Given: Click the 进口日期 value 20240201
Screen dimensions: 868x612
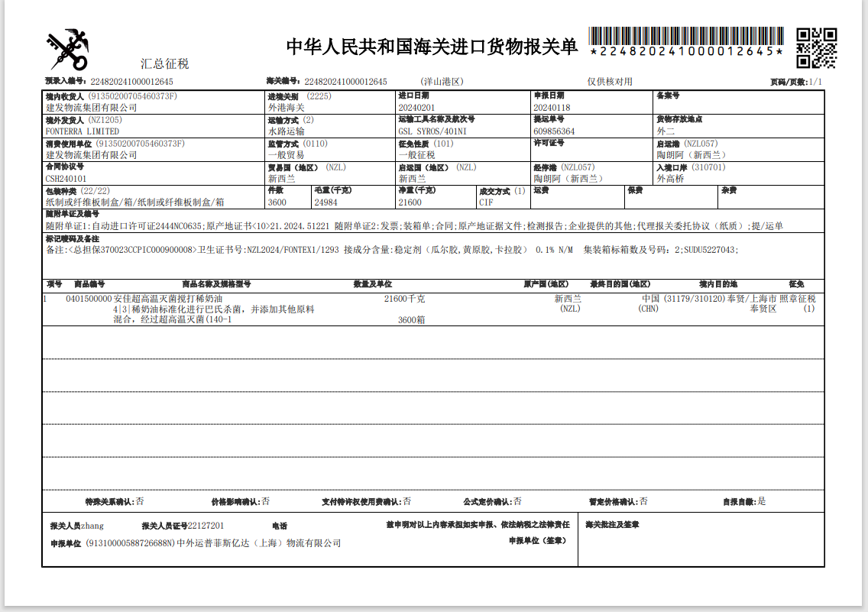Looking at the screenshot, I should pos(416,108).
